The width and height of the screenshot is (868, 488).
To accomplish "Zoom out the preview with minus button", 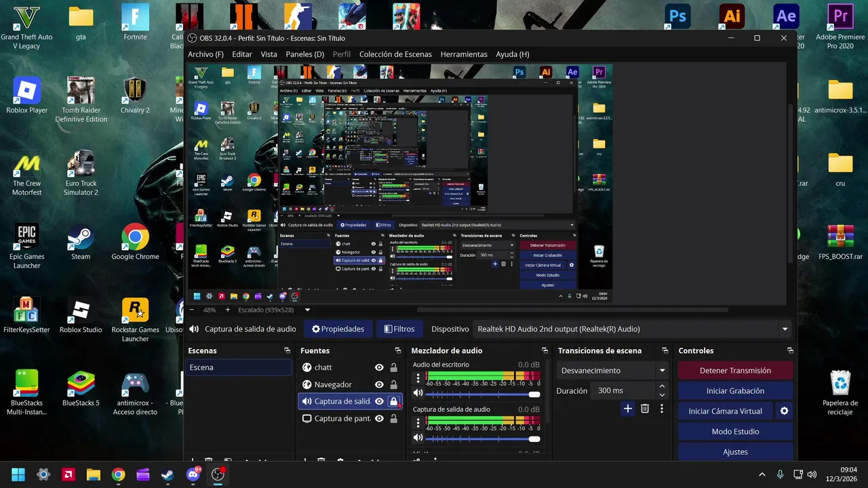I will coord(191,310).
